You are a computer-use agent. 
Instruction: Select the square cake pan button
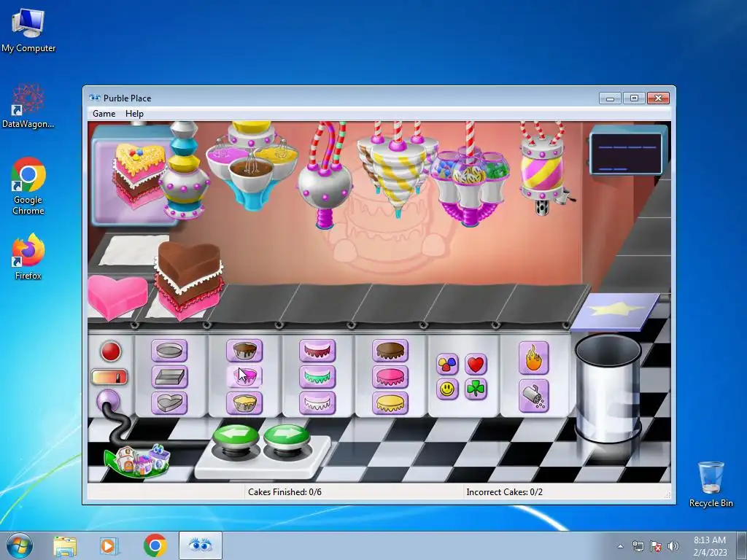pos(169,377)
